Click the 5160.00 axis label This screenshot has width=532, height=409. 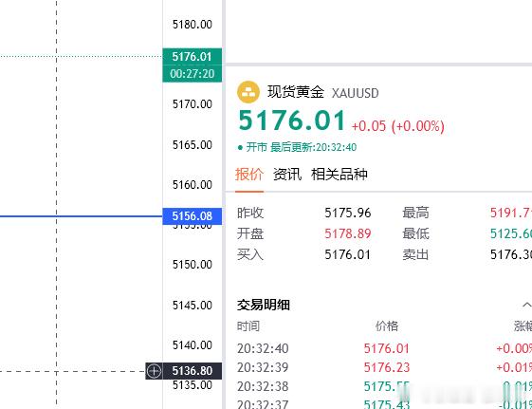click(x=193, y=185)
